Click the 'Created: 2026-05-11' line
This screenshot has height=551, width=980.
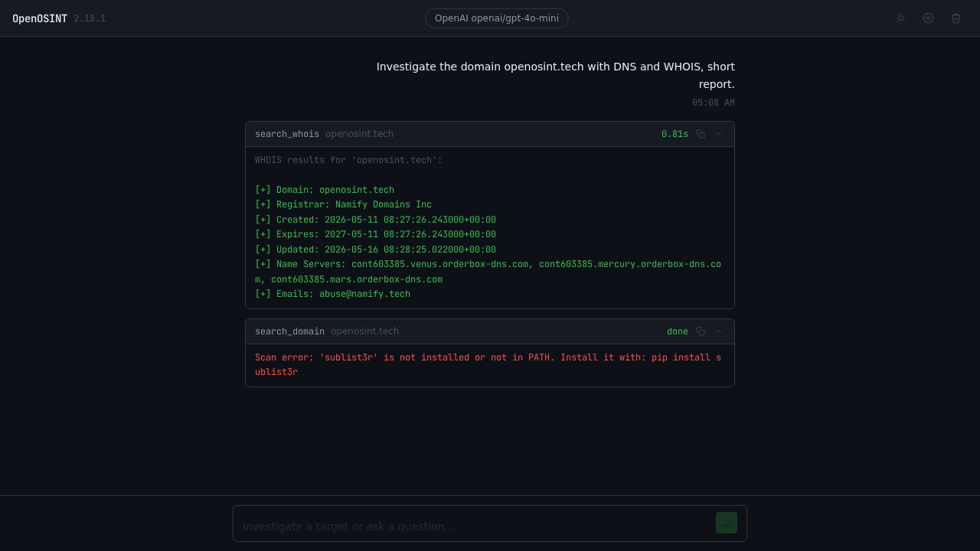[375, 220]
